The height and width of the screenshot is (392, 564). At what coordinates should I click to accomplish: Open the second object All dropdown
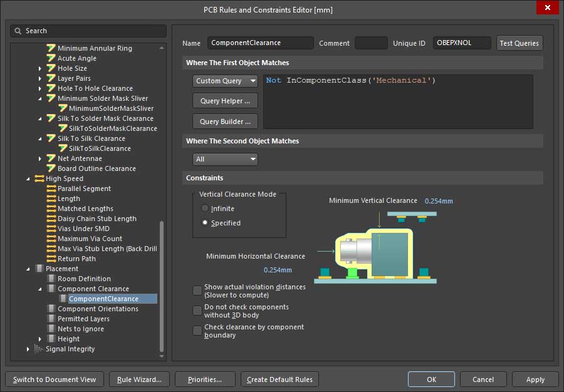tap(225, 159)
